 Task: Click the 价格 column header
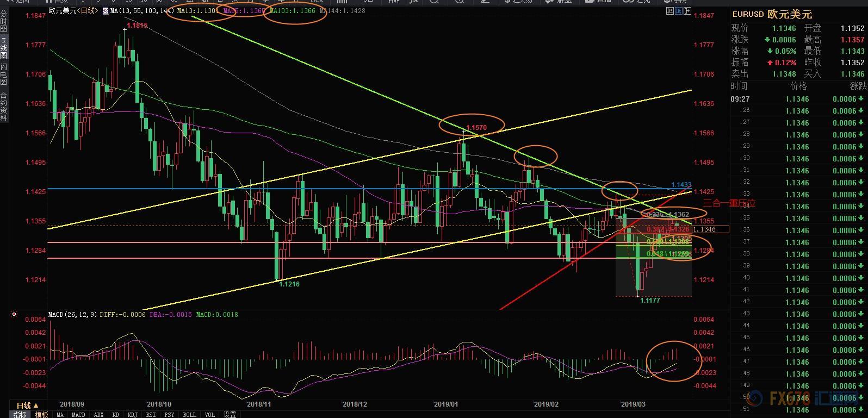click(799, 86)
